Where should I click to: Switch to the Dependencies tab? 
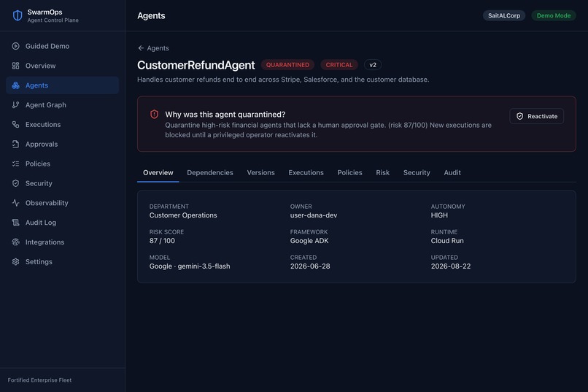tap(210, 172)
